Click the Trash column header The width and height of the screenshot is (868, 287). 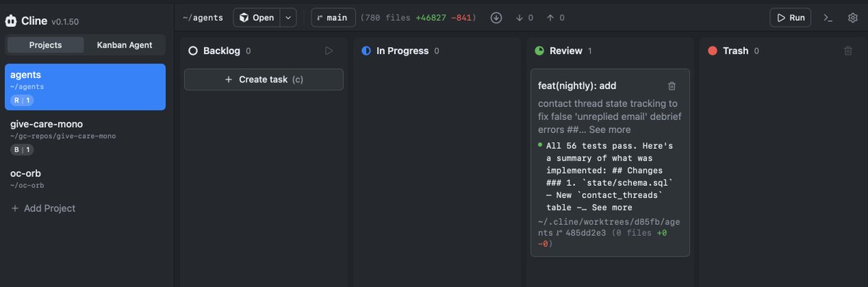click(736, 51)
